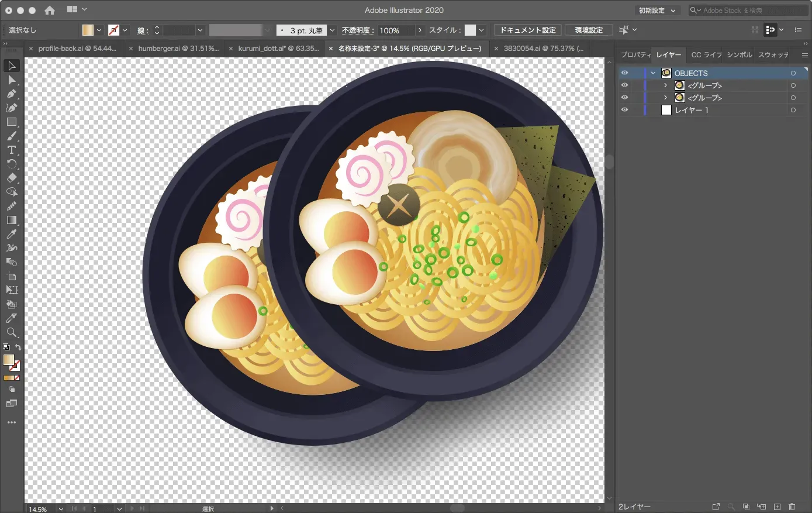Change screen mode icon in toolbar
The image size is (812, 513).
point(12,404)
